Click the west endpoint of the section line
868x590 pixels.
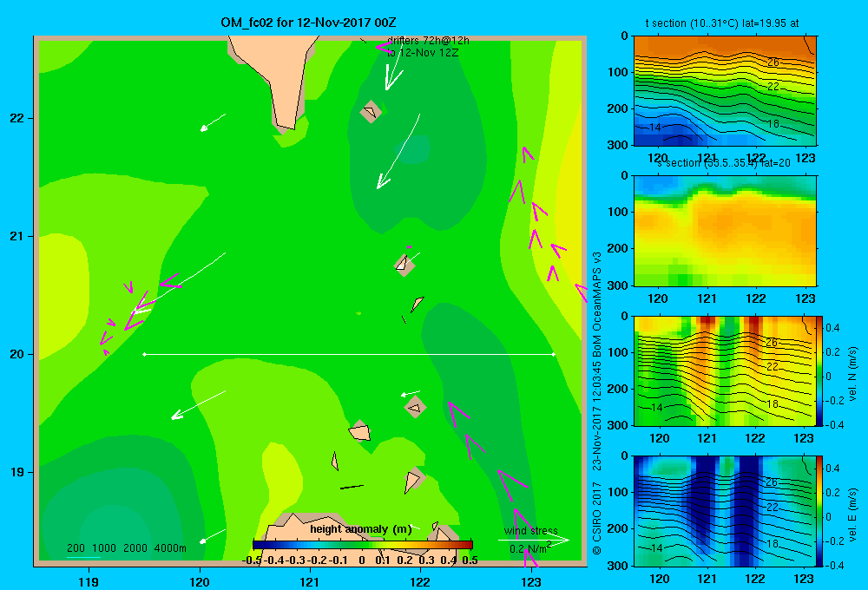pos(144,354)
